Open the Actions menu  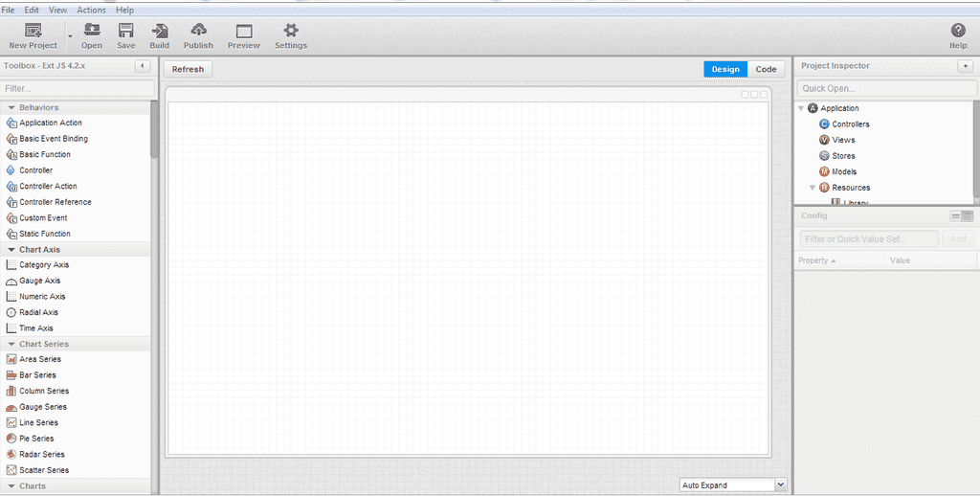[x=91, y=10]
